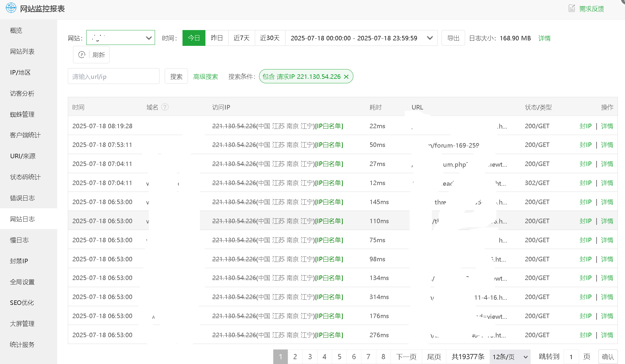Click the refresh clock icon
Viewport: 625px width, 364px height.
click(82, 55)
